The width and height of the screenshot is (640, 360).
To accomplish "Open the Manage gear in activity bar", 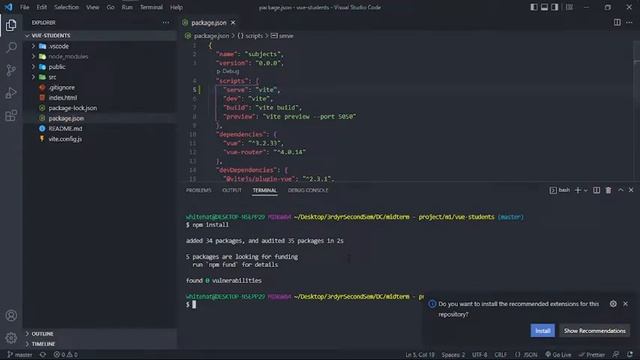I will coord(11,338).
